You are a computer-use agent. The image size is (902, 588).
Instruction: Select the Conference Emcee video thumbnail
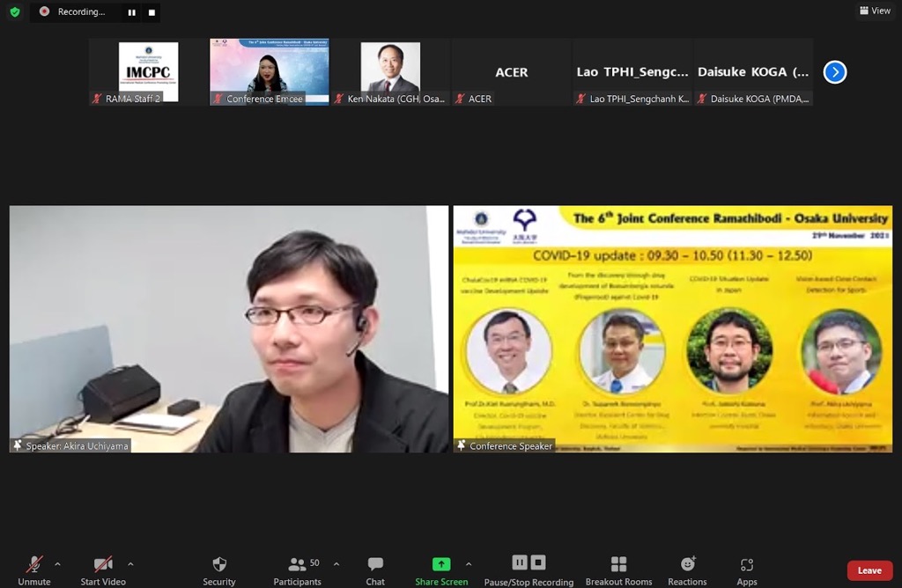(x=269, y=72)
